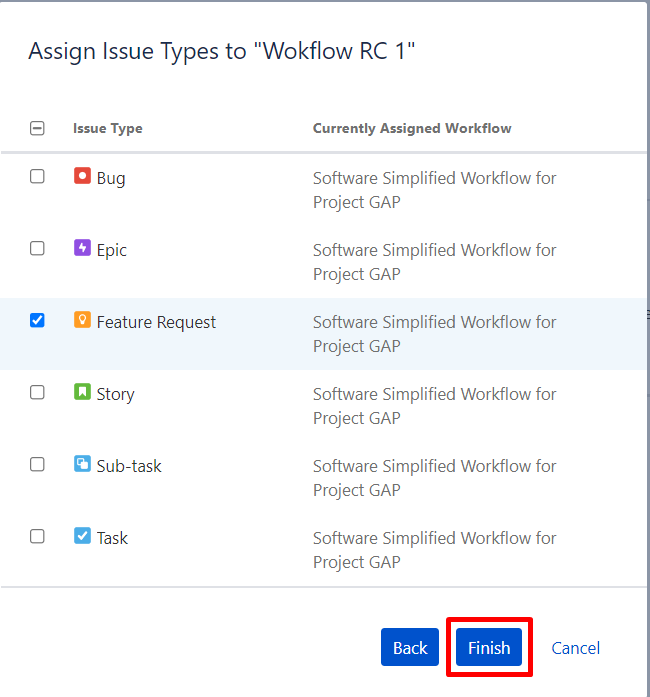Click the Back button
The width and height of the screenshot is (650, 697).
click(409, 647)
